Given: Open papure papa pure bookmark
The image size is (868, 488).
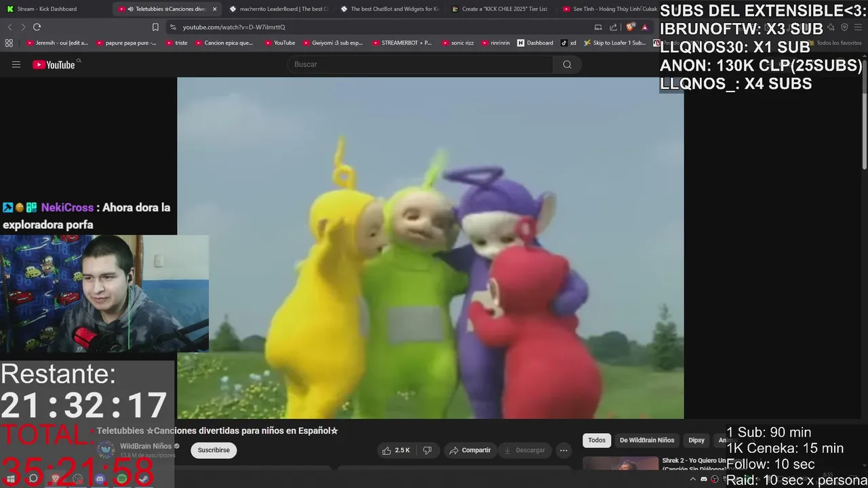Looking at the screenshot, I should (x=126, y=43).
